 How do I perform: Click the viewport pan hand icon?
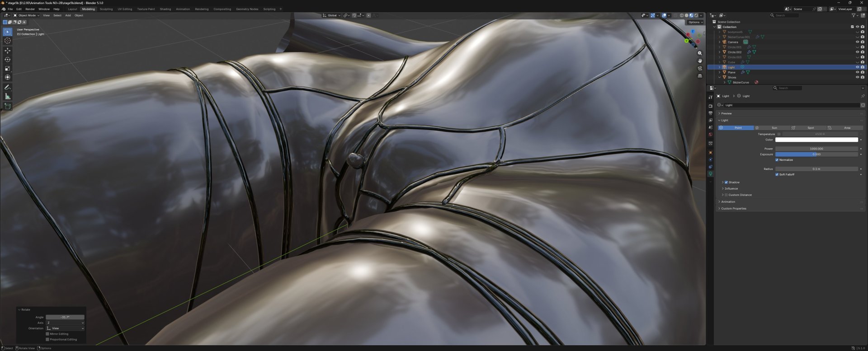pyautogui.click(x=700, y=61)
